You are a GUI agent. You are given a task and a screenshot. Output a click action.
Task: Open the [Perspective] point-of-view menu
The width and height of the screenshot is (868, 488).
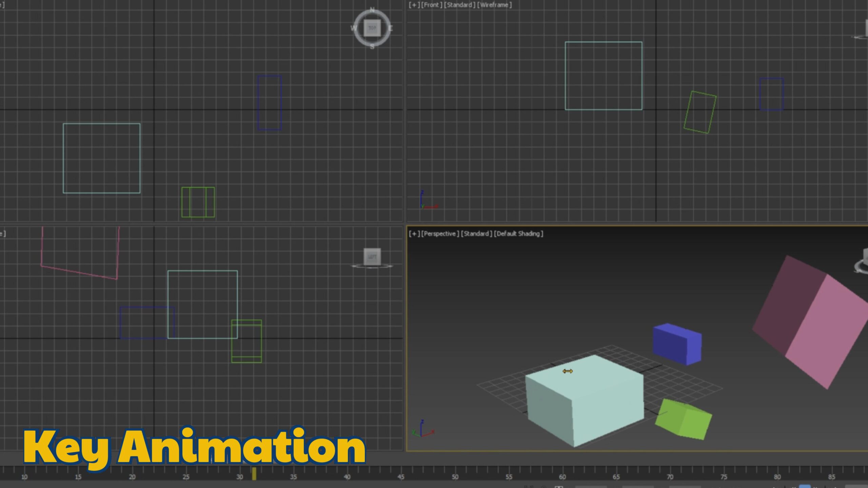point(440,233)
